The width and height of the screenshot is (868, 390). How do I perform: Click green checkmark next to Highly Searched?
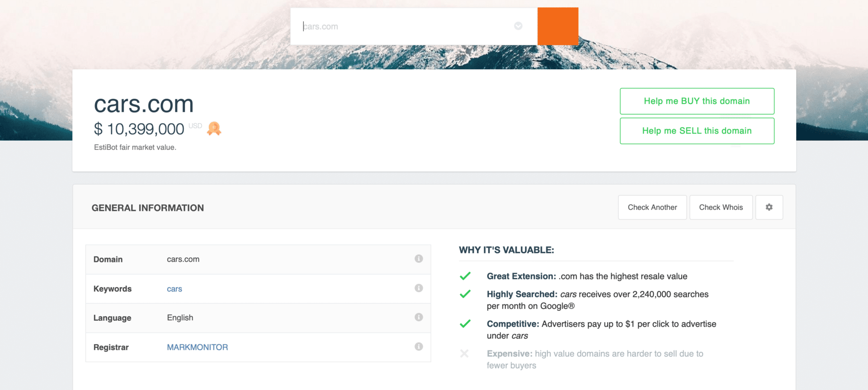[x=465, y=294]
